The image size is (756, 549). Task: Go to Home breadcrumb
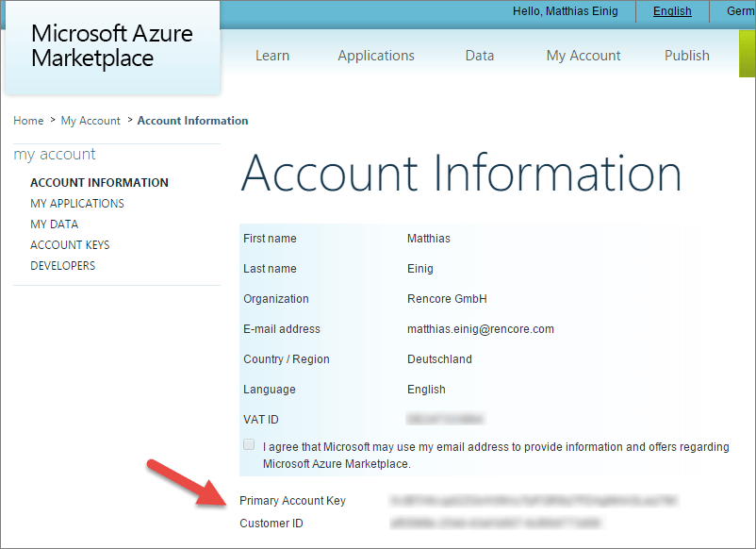pos(28,121)
